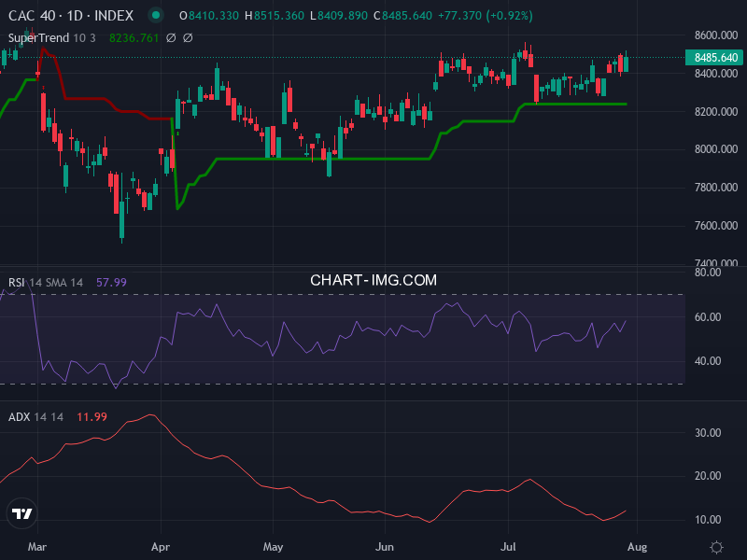Click the high price H8515.360

coord(275,16)
